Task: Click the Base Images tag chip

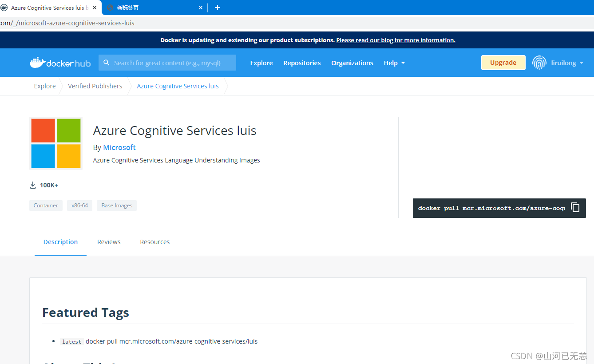Action: click(117, 206)
